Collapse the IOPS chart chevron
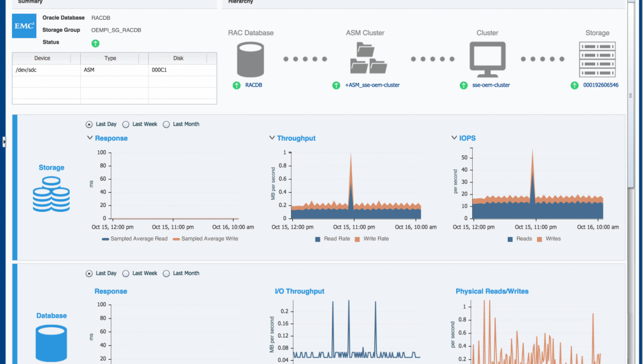This screenshot has height=364, width=643. [454, 138]
